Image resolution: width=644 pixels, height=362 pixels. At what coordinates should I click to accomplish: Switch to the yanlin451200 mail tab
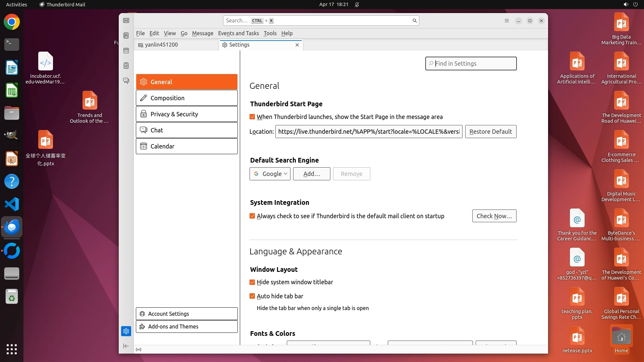pyautogui.click(x=161, y=45)
